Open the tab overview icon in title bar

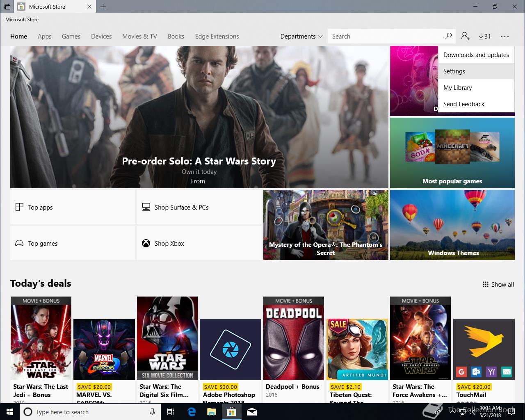point(7,7)
